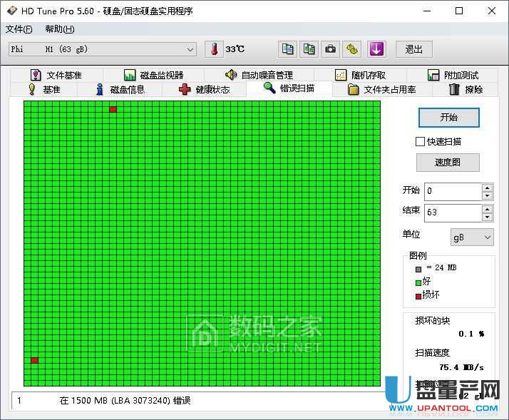Decrease the 开始 value with down arrow
This screenshot has width=509, height=420.
[x=487, y=195]
